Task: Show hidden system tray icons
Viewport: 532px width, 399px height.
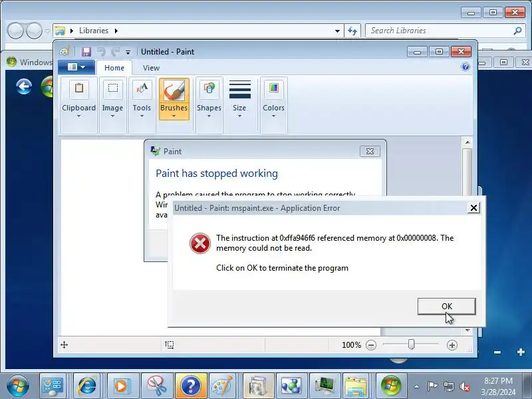Action: tap(417, 386)
